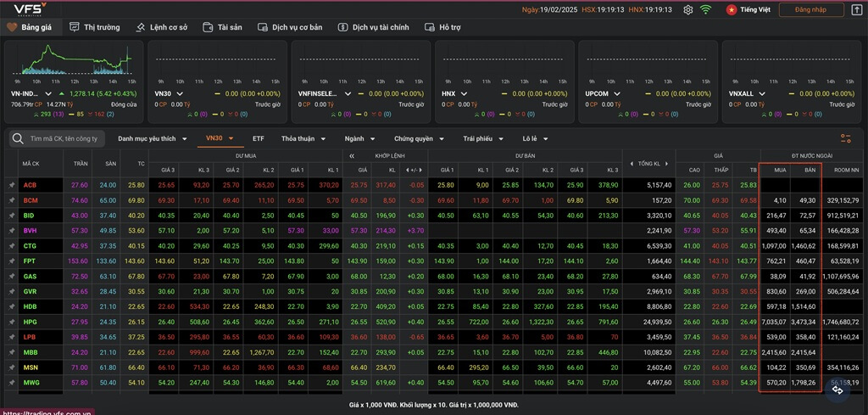This screenshot has width=868, height=415.
Task: Open the Hỗ trợ menu
Action: [x=442, y=26]
